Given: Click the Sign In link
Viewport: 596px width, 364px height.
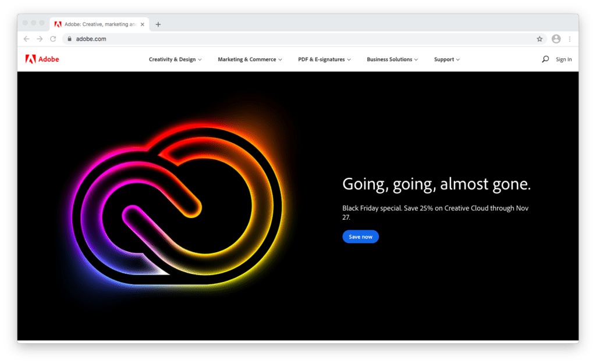Looking at the screenshot, I should 563,59.
